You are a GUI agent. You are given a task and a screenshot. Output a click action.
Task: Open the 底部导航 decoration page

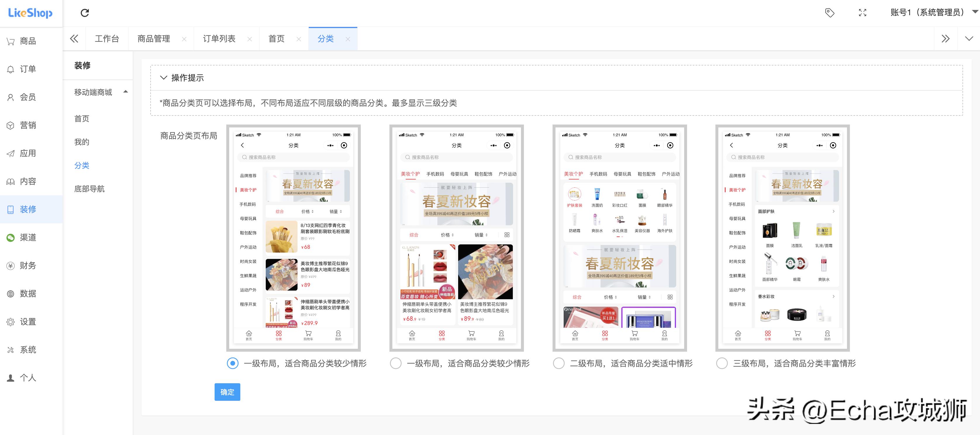tap(89, 189)
